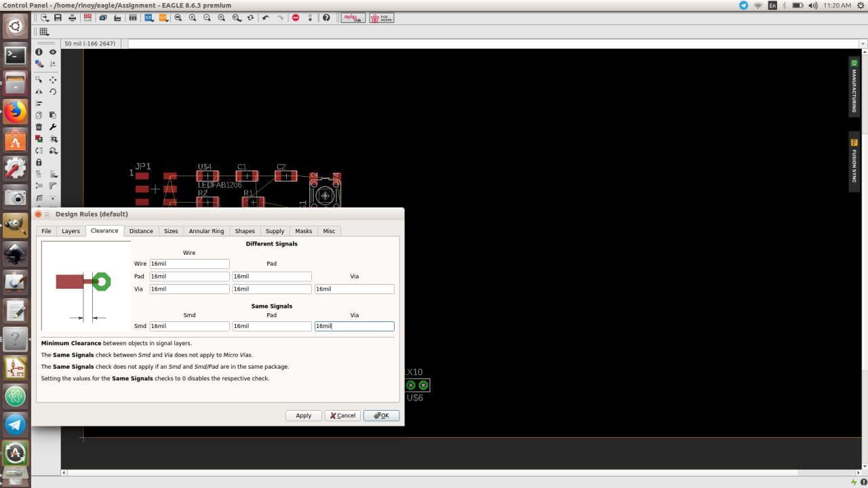Select the Layer display settings icon
This screenshot has width=868, height=488.
39,64
